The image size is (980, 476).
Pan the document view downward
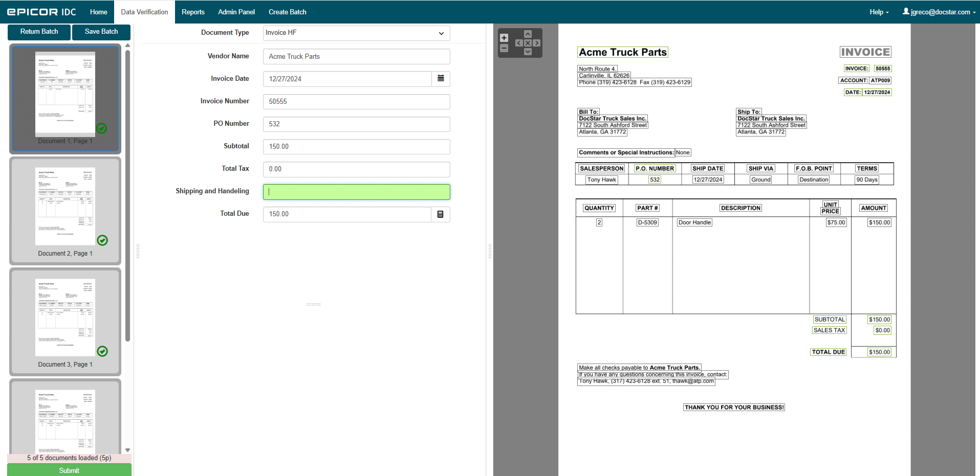tap(528, 52)
